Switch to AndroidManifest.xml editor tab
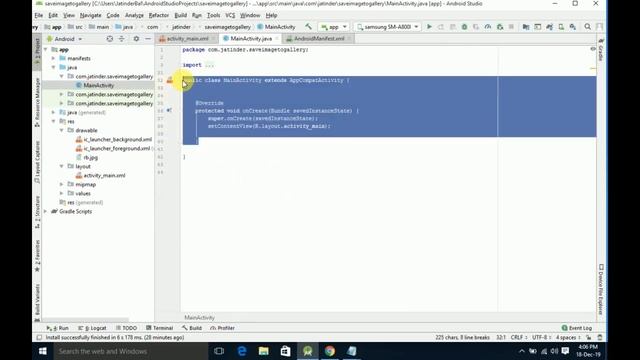Screen dimensions: 640x360 [x=319, y=38]
